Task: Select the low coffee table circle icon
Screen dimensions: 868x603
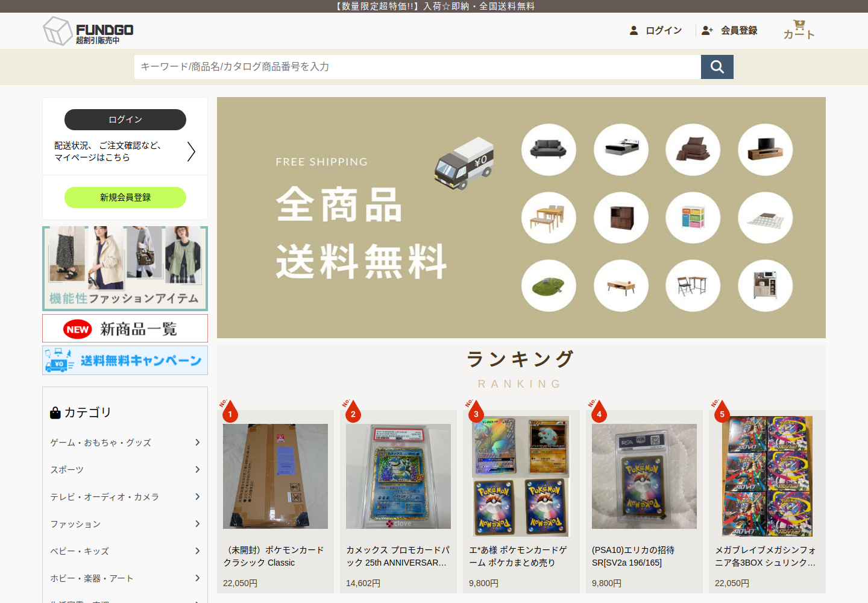Action: pyautogui.click(x=621, y=286)
